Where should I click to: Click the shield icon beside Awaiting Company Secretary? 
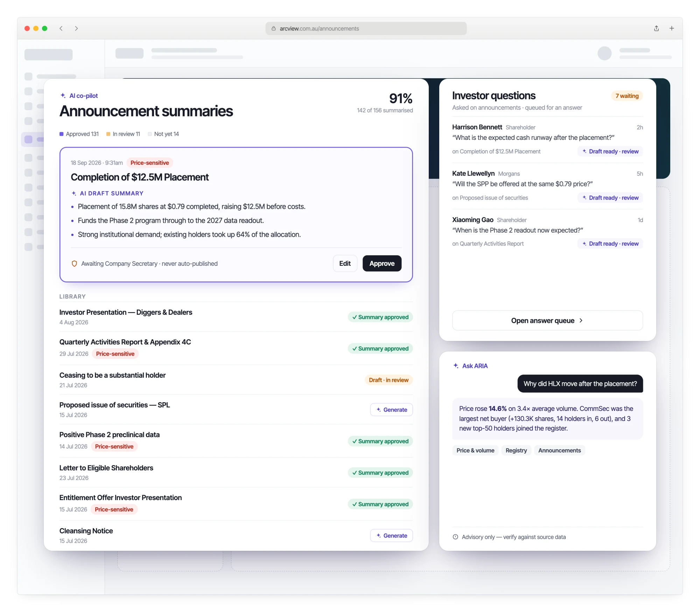pos(74,264)
